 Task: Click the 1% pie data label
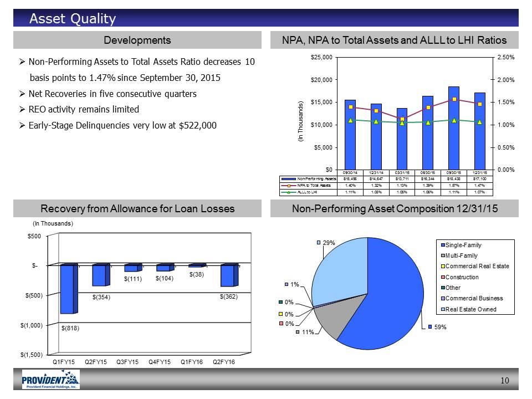point(295,284)
